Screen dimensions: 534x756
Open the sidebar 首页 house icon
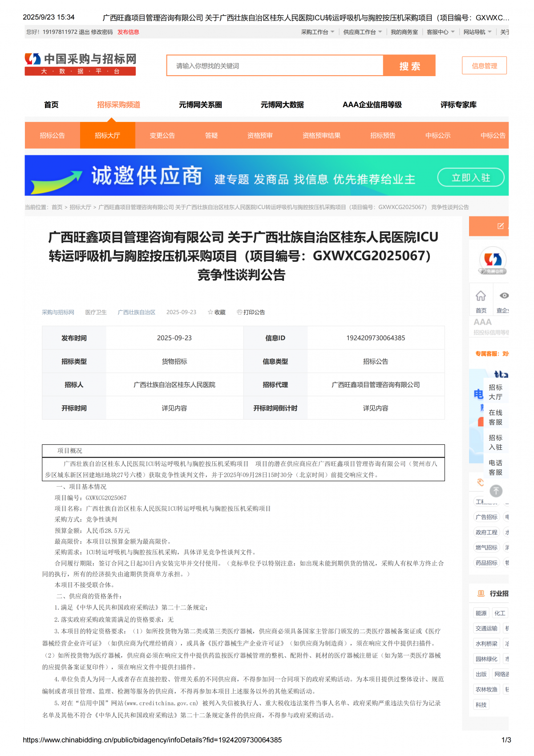coord(481,296)
